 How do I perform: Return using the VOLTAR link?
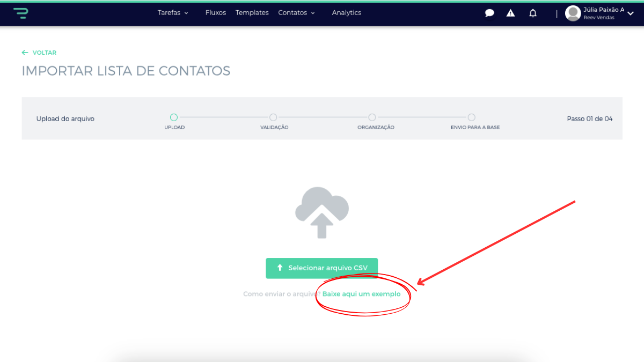45,53
